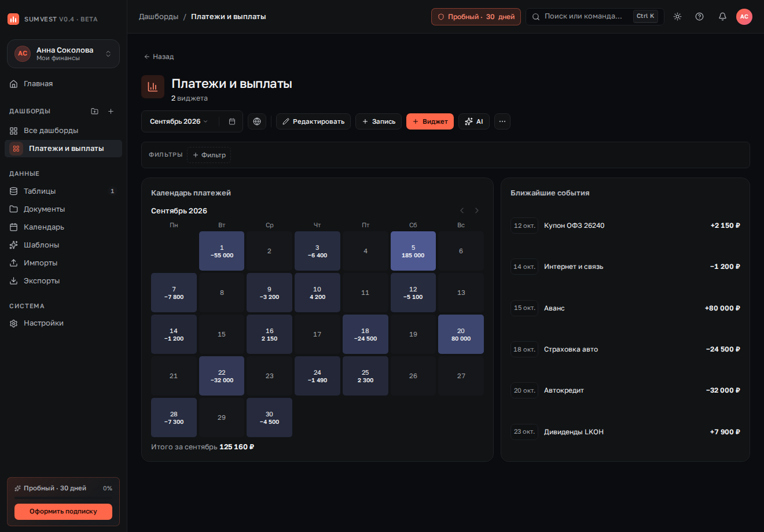Viewport: 764px width, 532px height.
Task: Add a widget with the Виджет button
Action: pyautogui.click(x=430, y=121)
